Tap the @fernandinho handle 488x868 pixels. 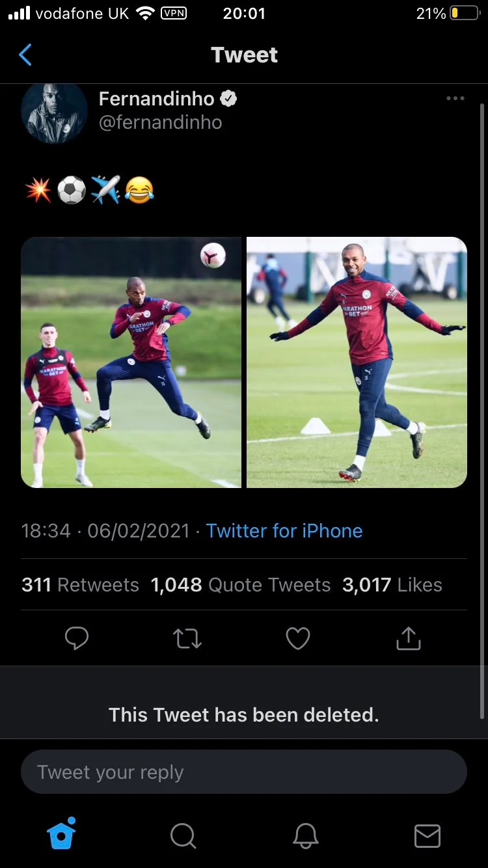click(160, 122)
